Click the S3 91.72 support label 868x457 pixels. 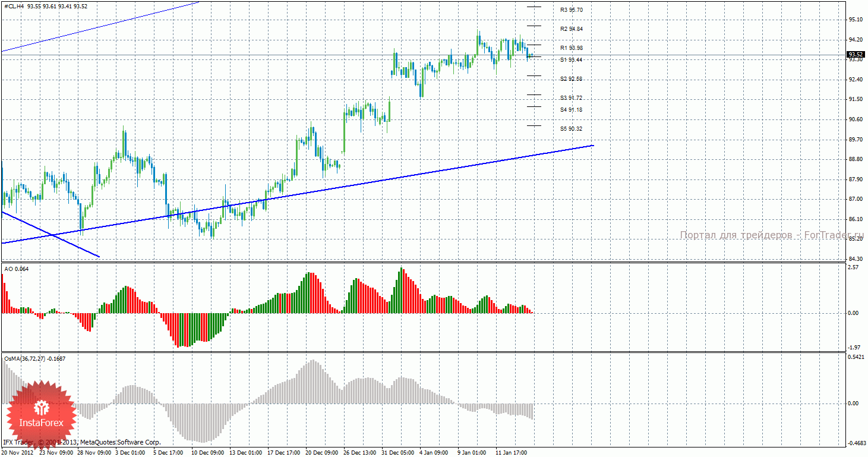point(571,98)
